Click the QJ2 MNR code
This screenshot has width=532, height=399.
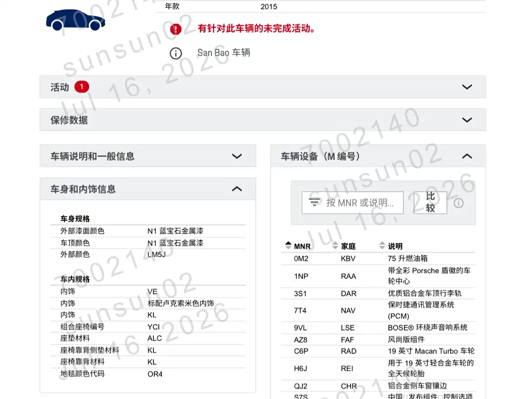(300, 386)
